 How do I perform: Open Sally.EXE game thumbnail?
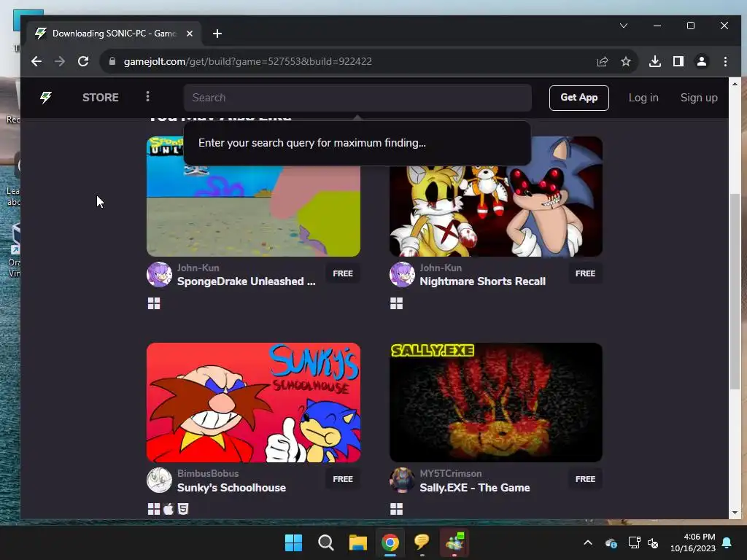(496, 402)
